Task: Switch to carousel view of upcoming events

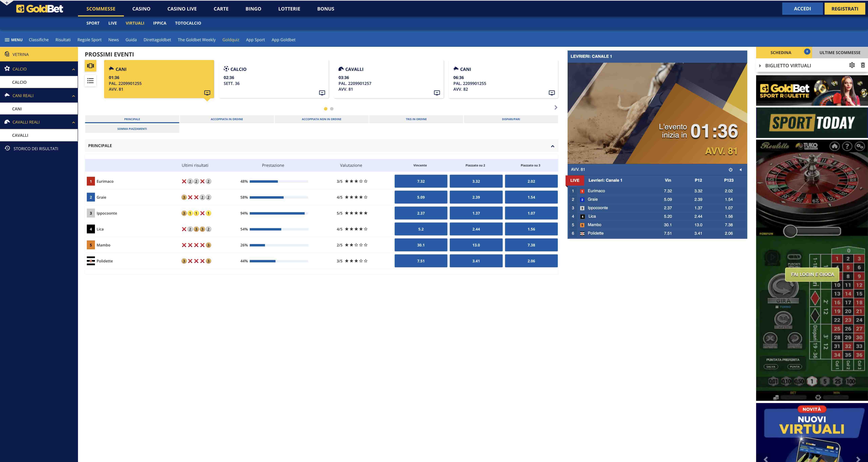Action: tap(90, 66)
